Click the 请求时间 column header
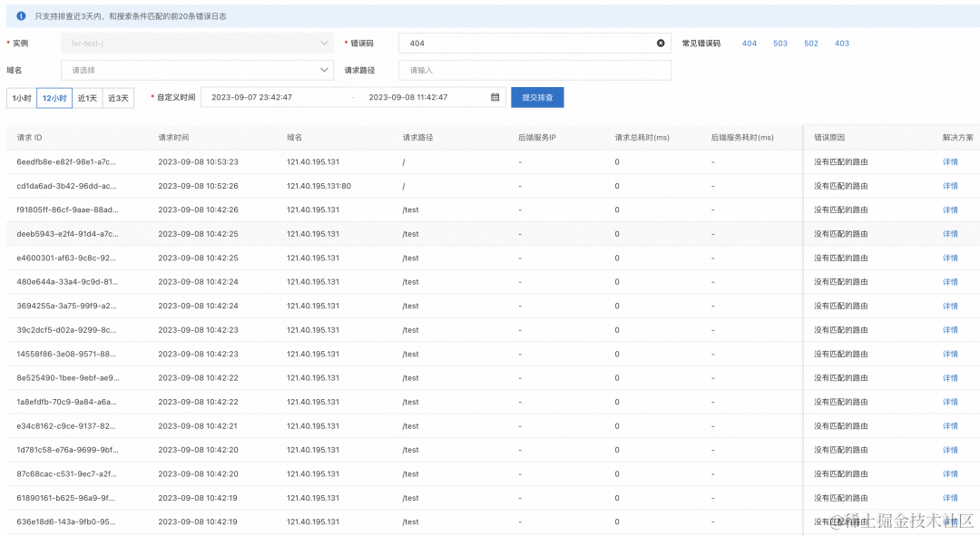980x536 pixels. point(173,138)
